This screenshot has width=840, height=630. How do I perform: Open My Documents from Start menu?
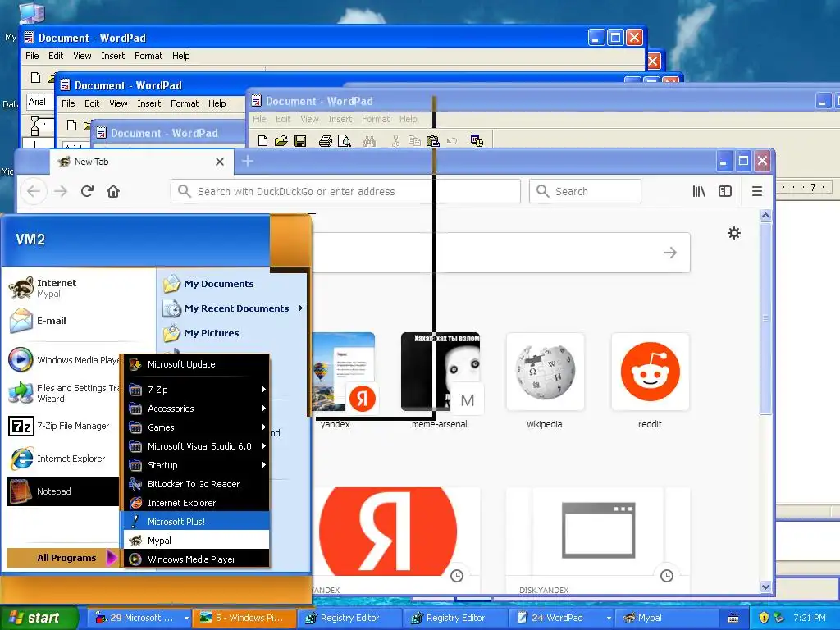(233, 284)
